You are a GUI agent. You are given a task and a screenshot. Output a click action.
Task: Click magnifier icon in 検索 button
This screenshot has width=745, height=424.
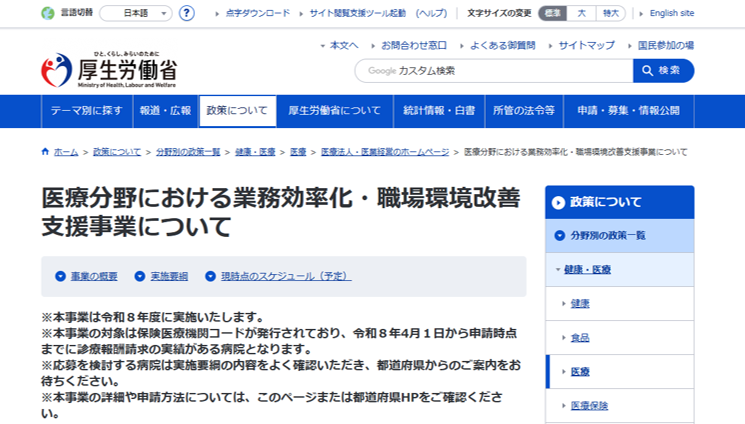(647, 71)
